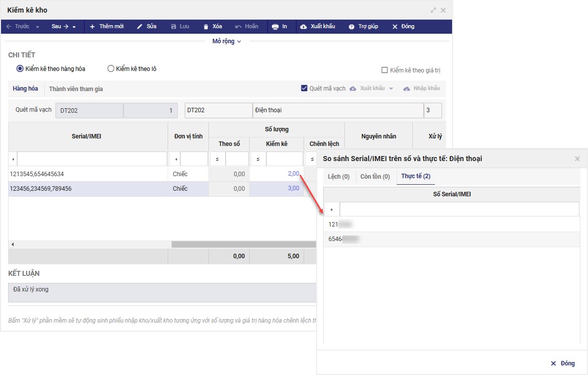This screenshot has width=588, height=375.
Task: Click the Kiểm kê value 3,00
Action: pyautogui.click(x=293, y=188)
